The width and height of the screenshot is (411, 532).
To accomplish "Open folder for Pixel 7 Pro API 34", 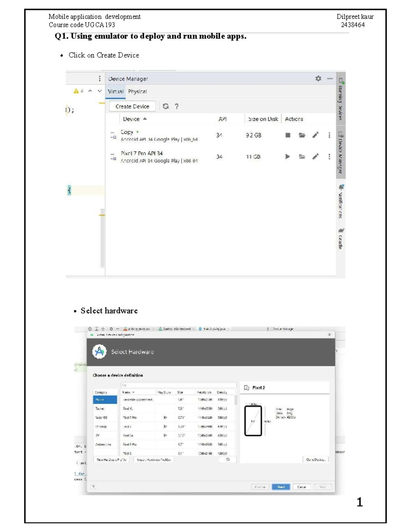I will [302, 157].
